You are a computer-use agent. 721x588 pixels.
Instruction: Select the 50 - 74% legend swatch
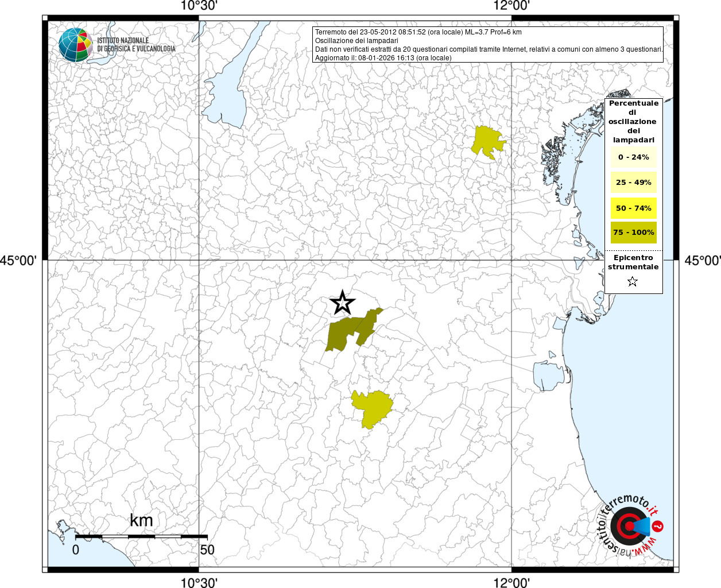[x=634, y=208]
